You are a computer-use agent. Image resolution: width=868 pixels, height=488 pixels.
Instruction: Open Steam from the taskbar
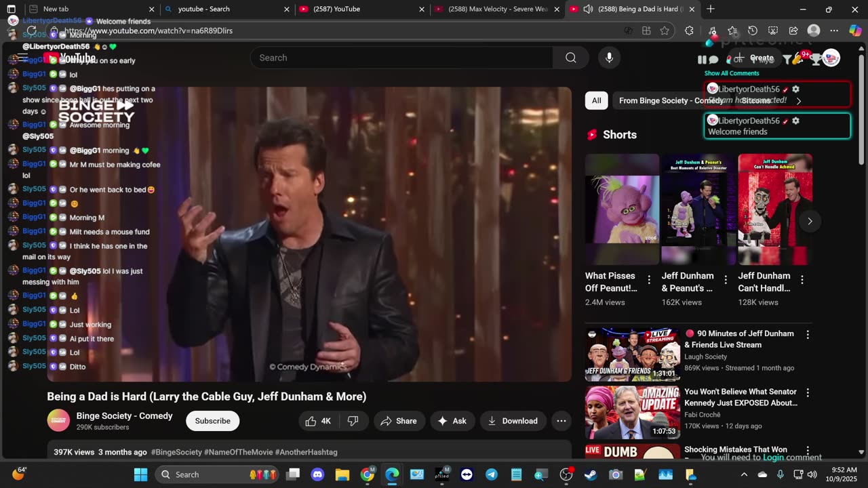pyautogui.click(x=591, y=474)
